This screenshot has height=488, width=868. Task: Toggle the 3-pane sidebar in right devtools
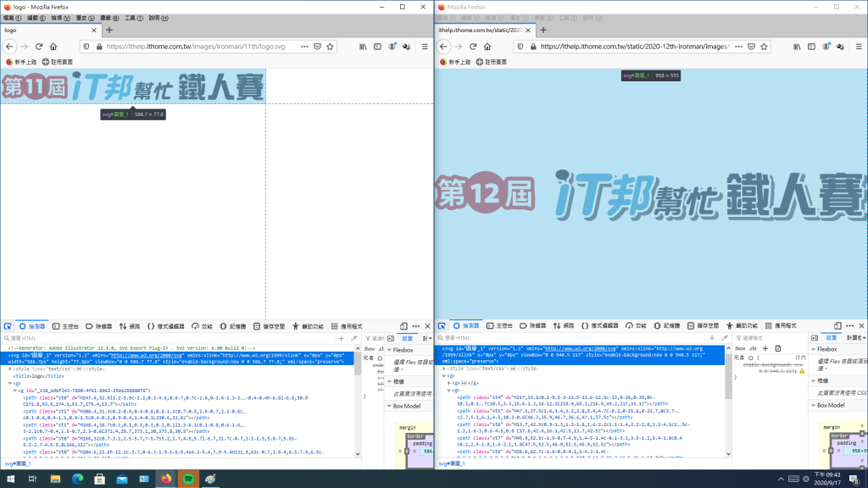click(x=815, y=337)
